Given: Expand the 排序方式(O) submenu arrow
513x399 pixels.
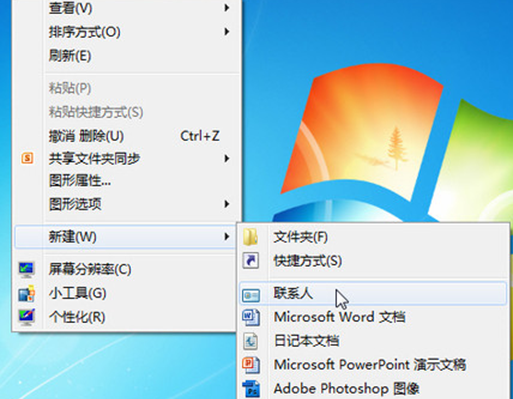Looking at the screenshot, I should tap(227, 32).
